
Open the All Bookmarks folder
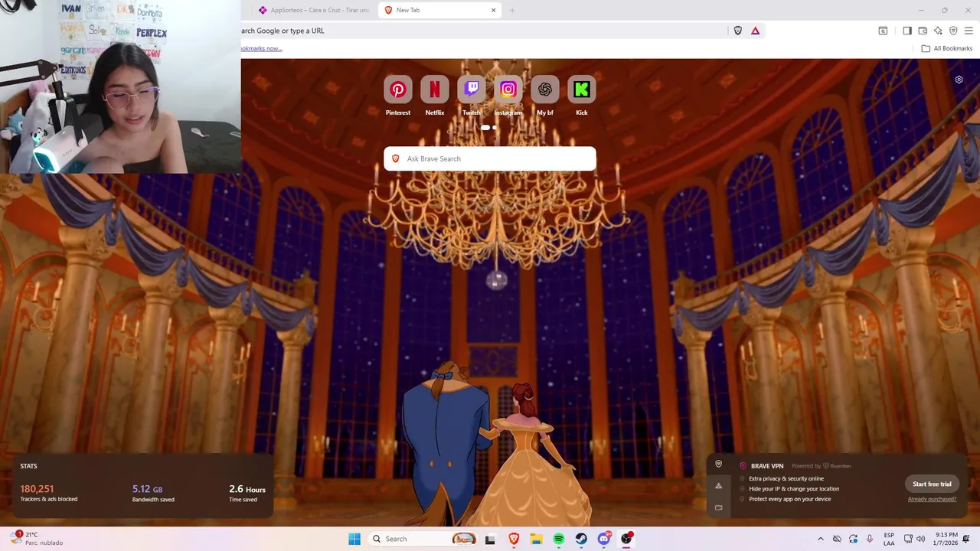(947, 48)
